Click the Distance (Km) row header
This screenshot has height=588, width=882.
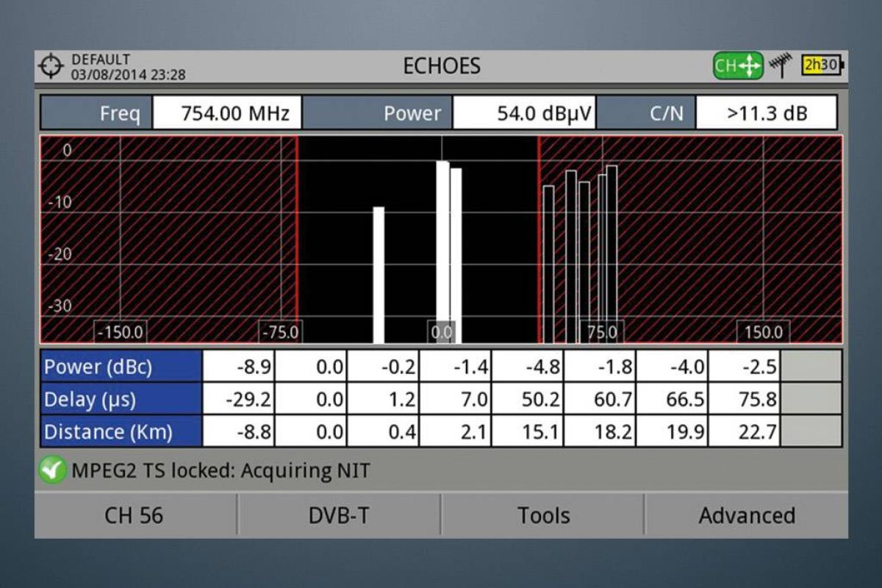tap(121, 431)
